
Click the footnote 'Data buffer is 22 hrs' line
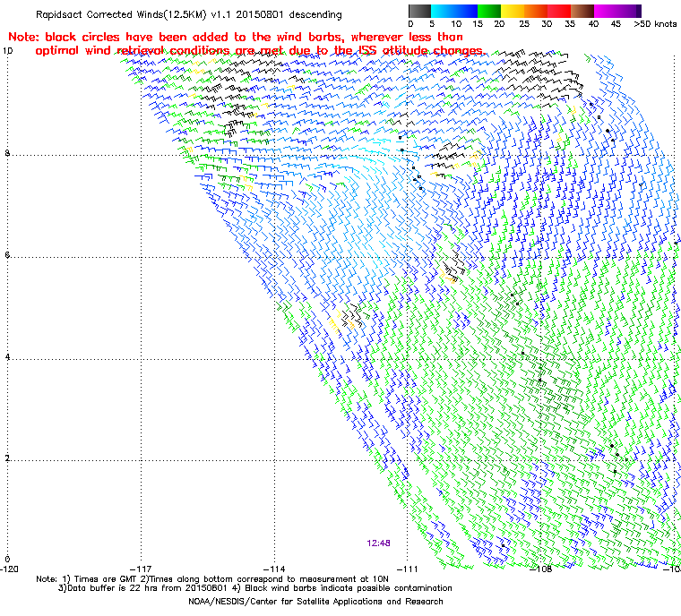coord(255,588)
